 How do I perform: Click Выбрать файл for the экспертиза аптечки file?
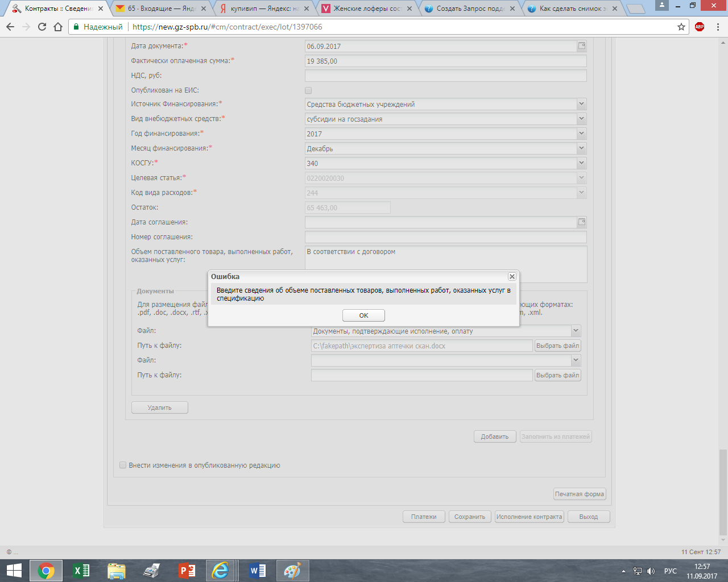coord(558,346)
